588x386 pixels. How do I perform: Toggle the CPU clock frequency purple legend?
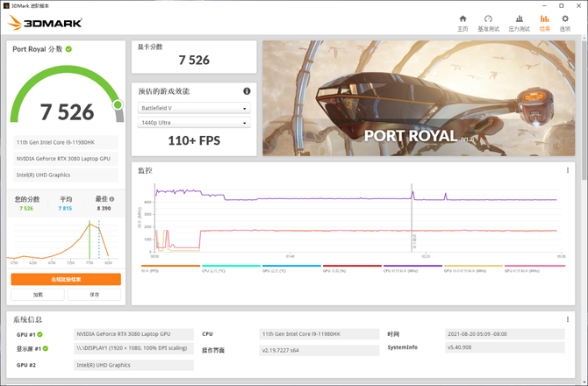(x=412, y=268)
